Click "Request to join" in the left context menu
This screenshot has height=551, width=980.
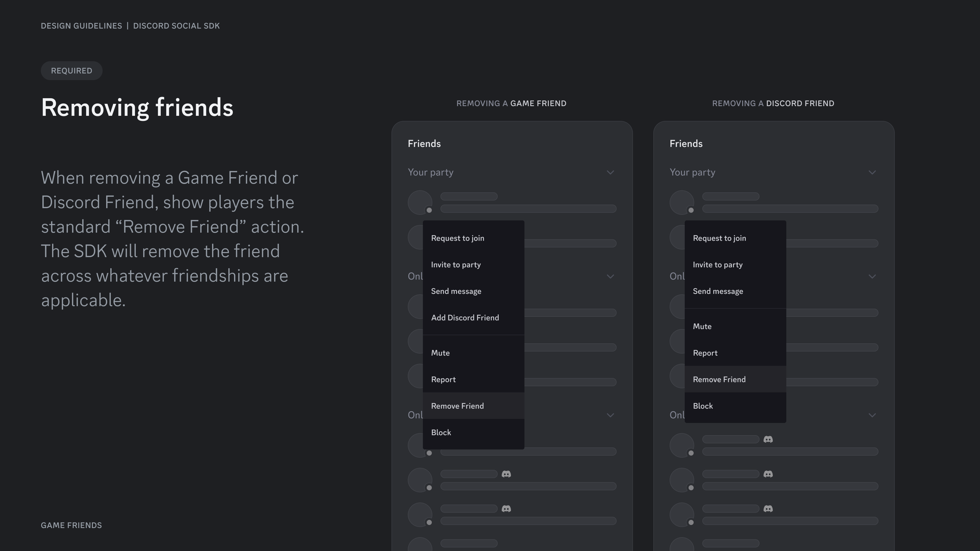457,238
